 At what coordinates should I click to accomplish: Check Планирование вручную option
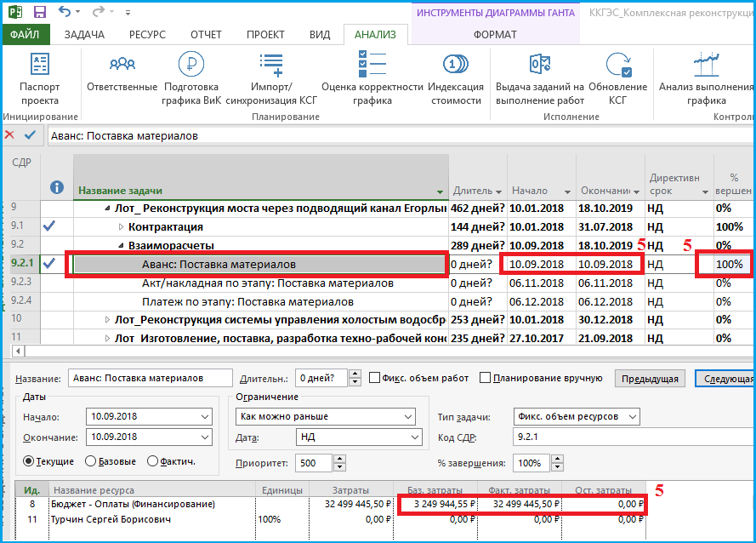pos(485,377)
